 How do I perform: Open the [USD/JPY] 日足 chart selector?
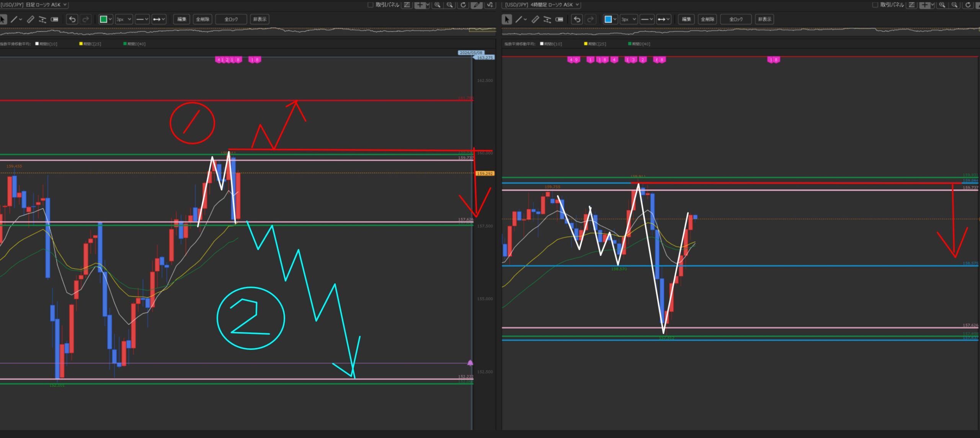click(34, 5)
